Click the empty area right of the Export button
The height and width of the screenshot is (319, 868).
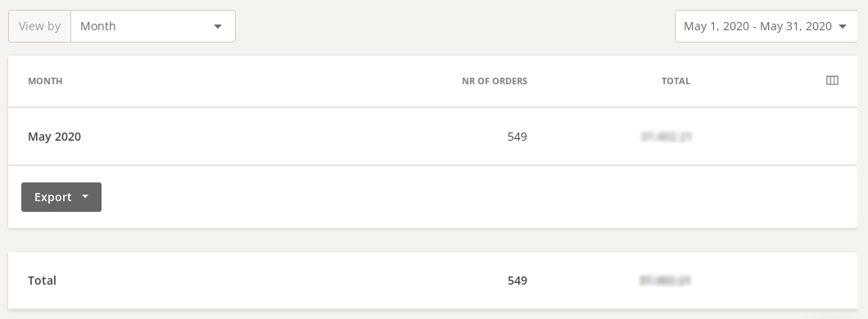(479, 197)
